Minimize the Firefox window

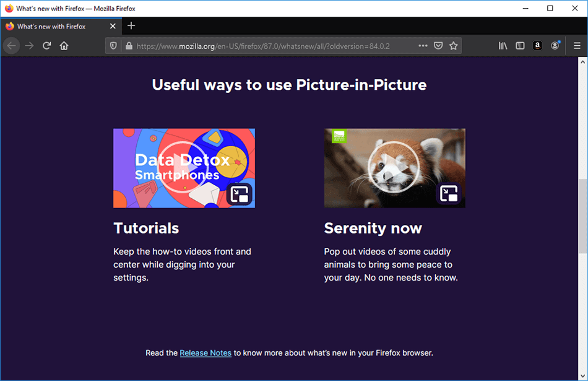click(525, 8)
